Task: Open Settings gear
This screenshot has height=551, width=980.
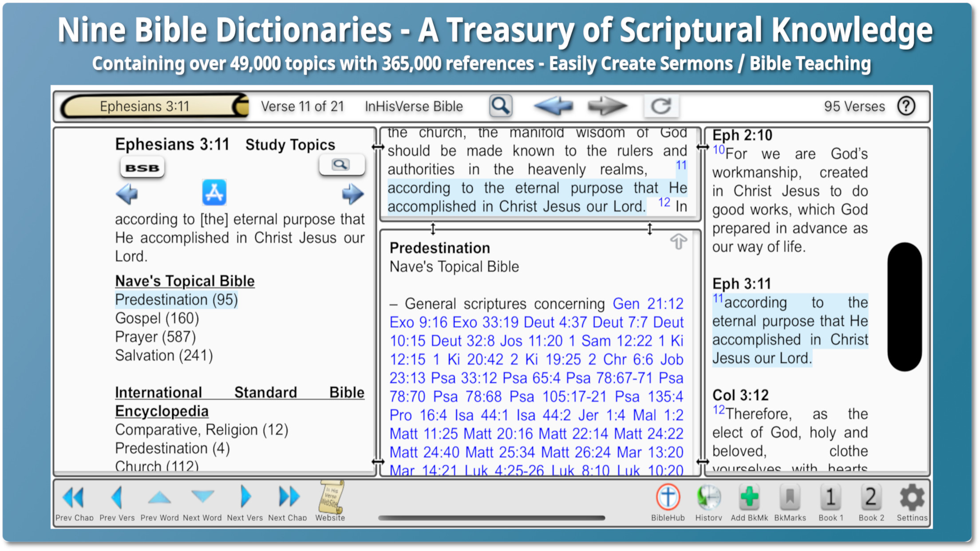Action: tap(912, 503)
